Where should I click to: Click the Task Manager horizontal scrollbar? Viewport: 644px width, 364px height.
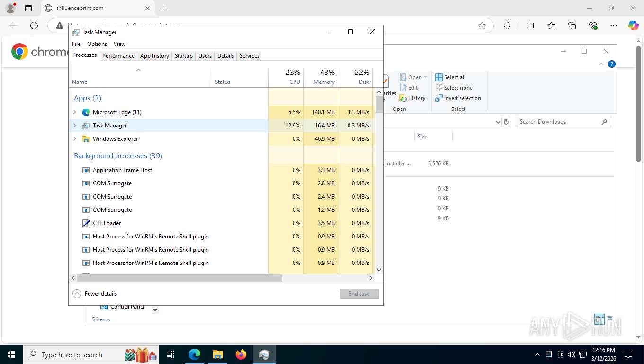pyautogui.click(x=179, y=278)
